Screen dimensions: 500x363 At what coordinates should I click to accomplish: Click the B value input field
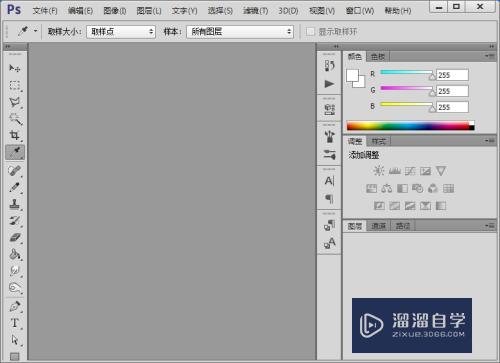(x=452, y=107)
